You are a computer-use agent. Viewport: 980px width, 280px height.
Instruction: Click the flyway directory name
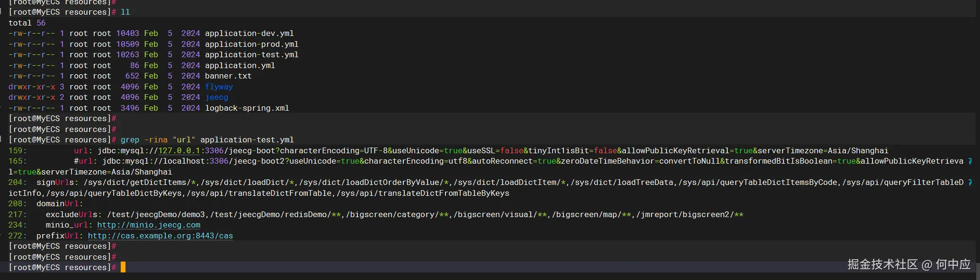coord(219,87)
